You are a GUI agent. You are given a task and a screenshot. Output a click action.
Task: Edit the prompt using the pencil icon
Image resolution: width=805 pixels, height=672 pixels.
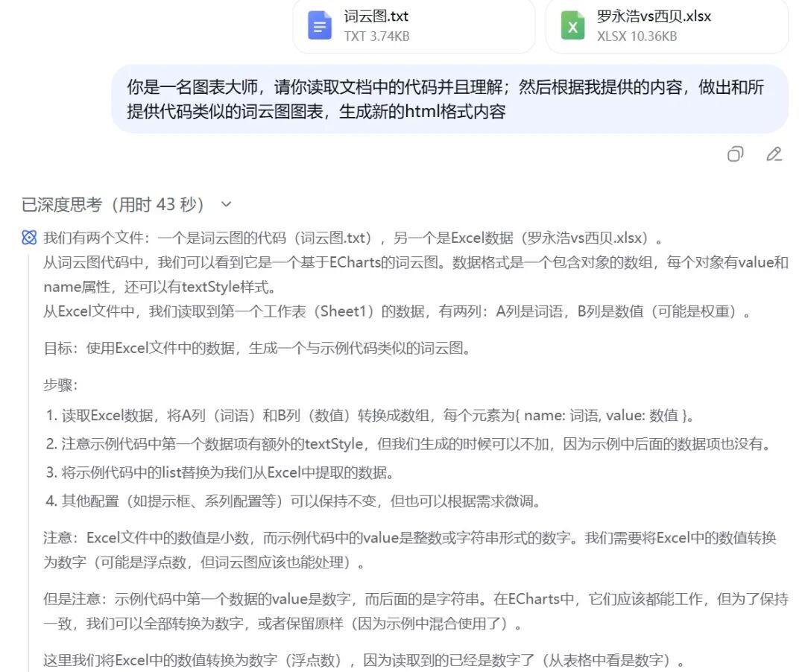pos(774,154)
